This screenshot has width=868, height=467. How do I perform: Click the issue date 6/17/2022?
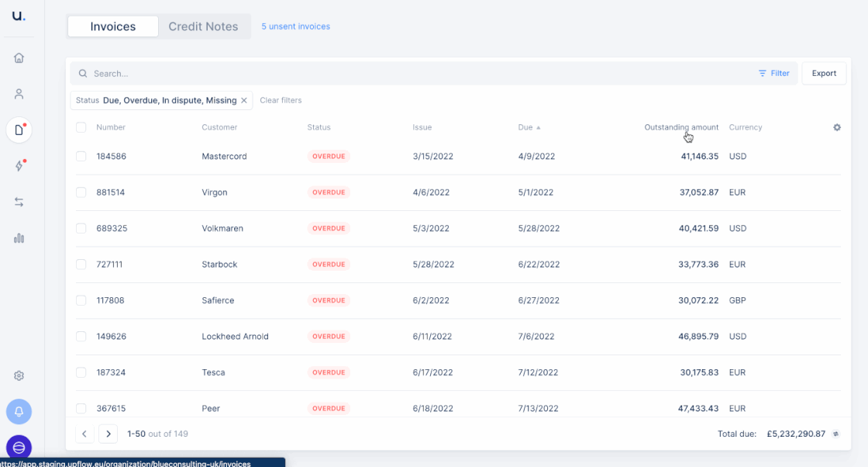[x=432, y=372]
